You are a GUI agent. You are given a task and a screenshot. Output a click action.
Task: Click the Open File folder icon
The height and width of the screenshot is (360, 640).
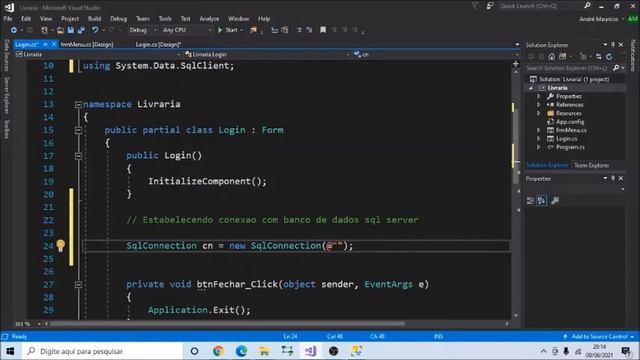pos(60,30)
